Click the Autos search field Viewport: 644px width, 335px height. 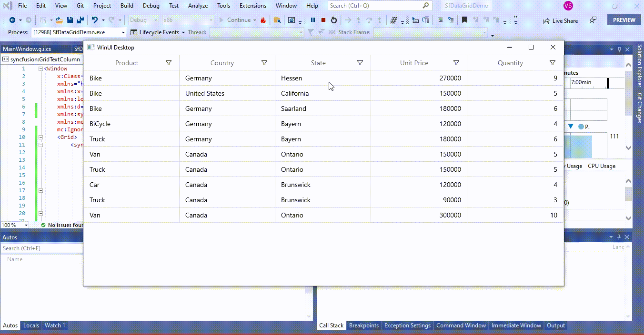pyautogui.click(x=42, y=248)
